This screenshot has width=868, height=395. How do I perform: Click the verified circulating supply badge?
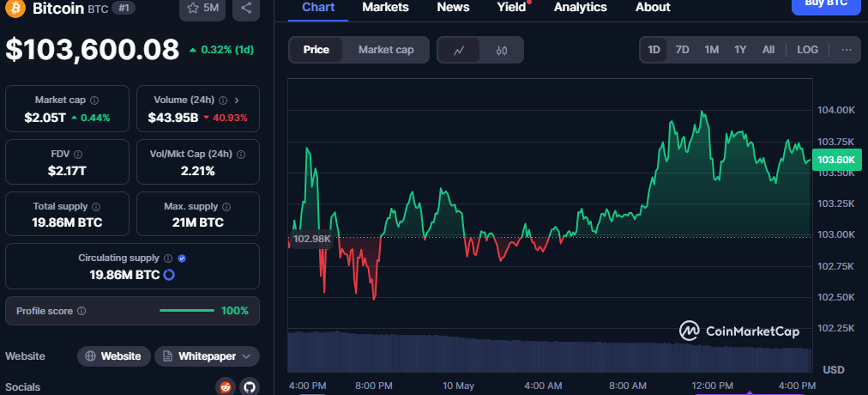point(182,258)
